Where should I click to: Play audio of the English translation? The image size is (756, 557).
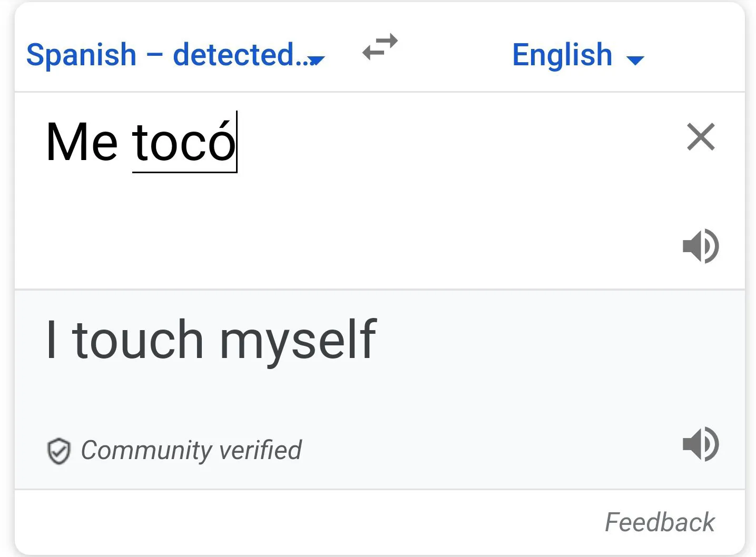pyautogui.click(x=701, y=444)
